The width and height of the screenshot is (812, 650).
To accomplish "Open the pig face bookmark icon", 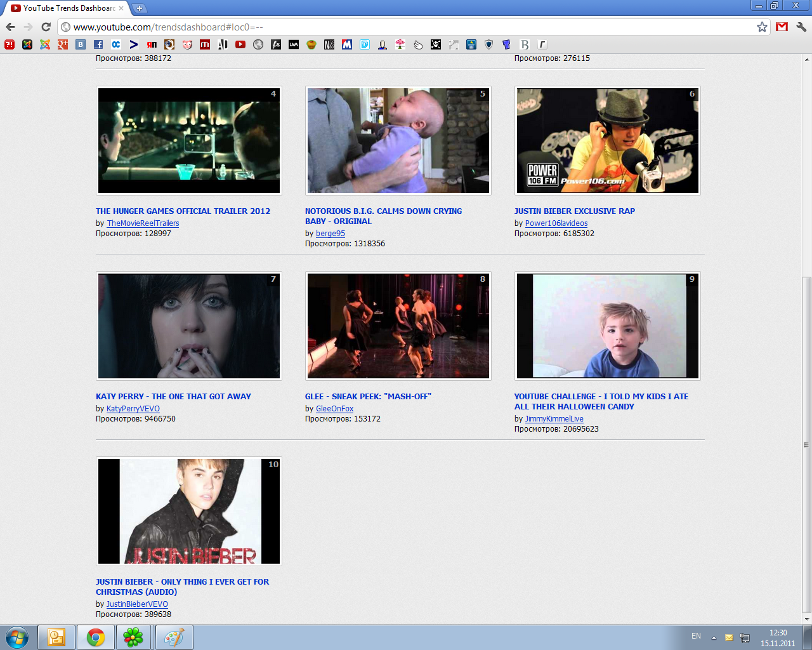I will click(187, 44).
